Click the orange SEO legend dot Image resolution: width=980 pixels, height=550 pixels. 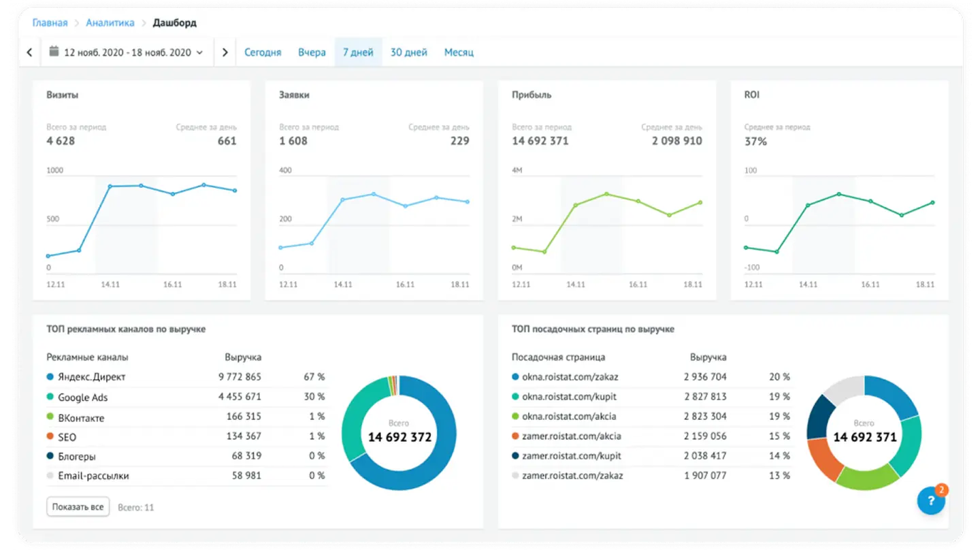[x=50, y=436]
